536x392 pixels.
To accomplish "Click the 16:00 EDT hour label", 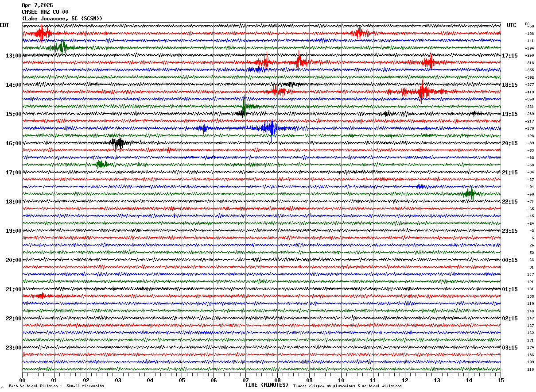I will point(13,143).
